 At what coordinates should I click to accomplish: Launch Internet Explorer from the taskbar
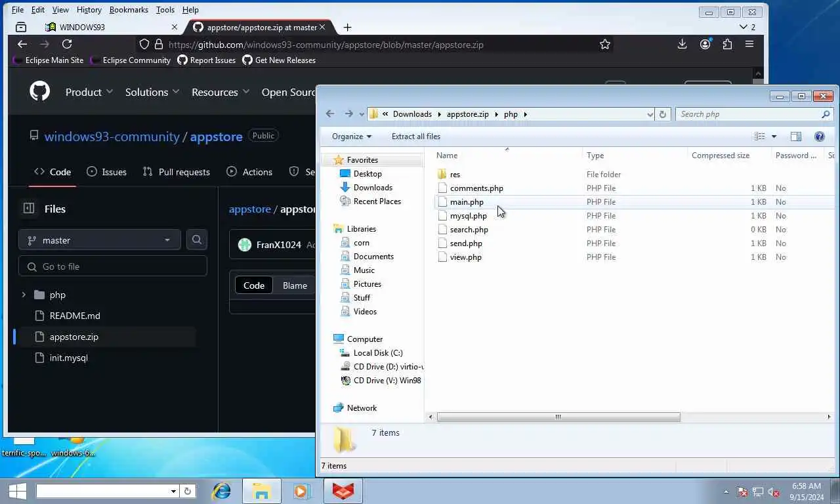pos(221,491)
